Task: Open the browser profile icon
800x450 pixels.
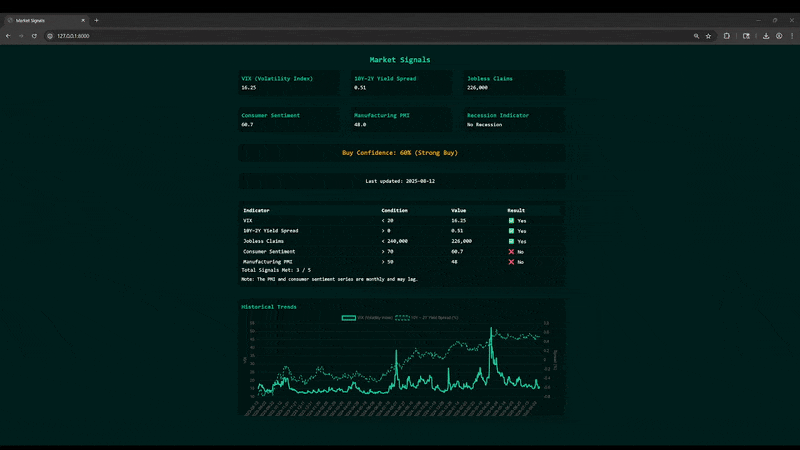Action: tap(778, 35)
